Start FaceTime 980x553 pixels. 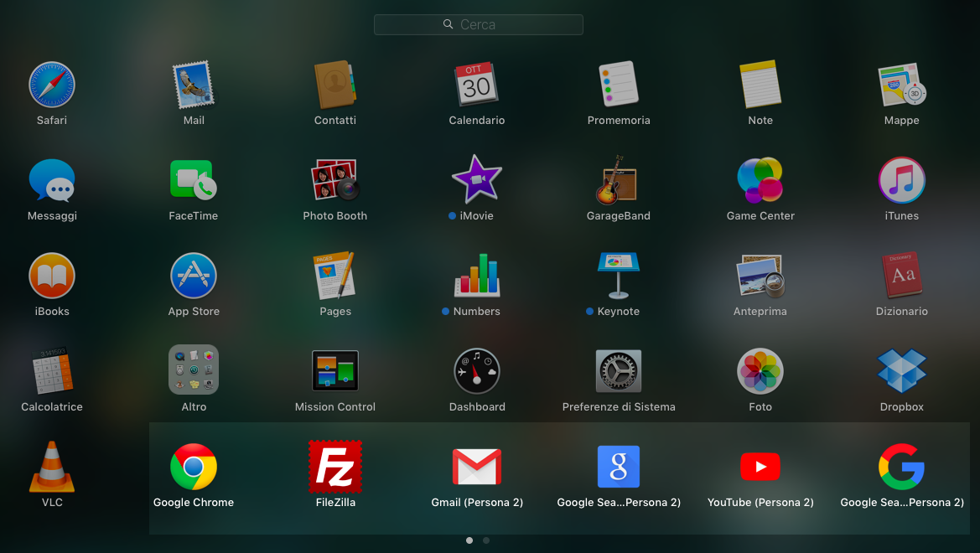(193, 181)
